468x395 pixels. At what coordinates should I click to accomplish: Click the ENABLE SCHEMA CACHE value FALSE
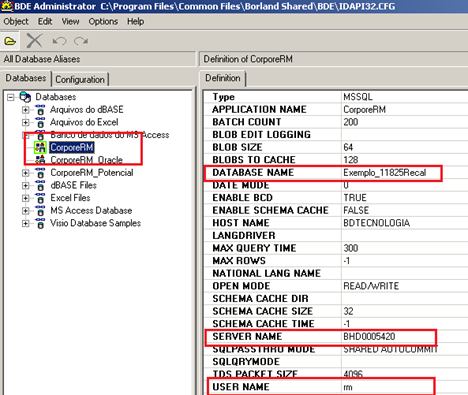point(356,210)
